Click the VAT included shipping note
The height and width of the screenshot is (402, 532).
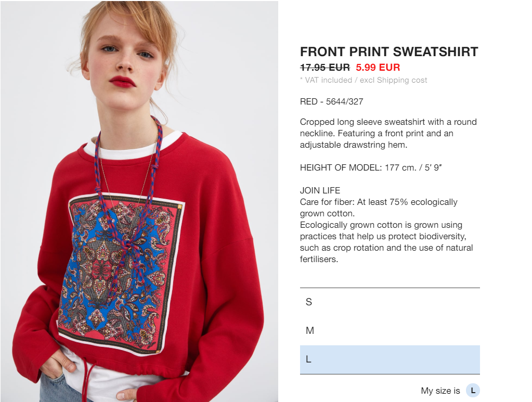click(364, 80)
